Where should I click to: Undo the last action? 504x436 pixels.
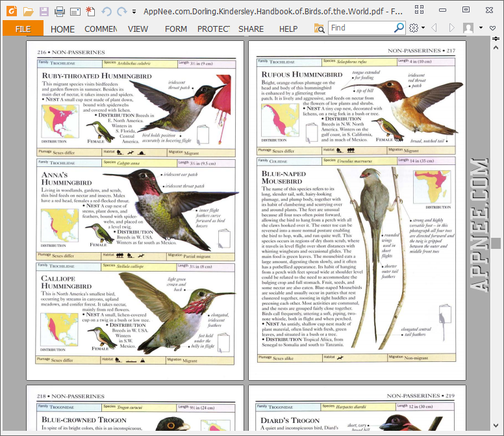[107, 12]
